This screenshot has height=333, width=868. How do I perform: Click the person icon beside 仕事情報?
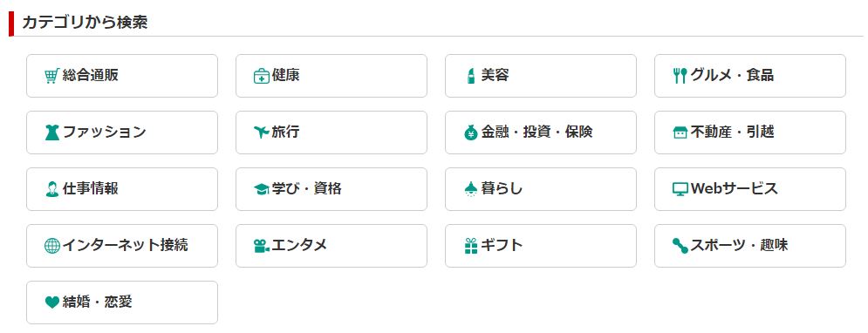(52, 189)
